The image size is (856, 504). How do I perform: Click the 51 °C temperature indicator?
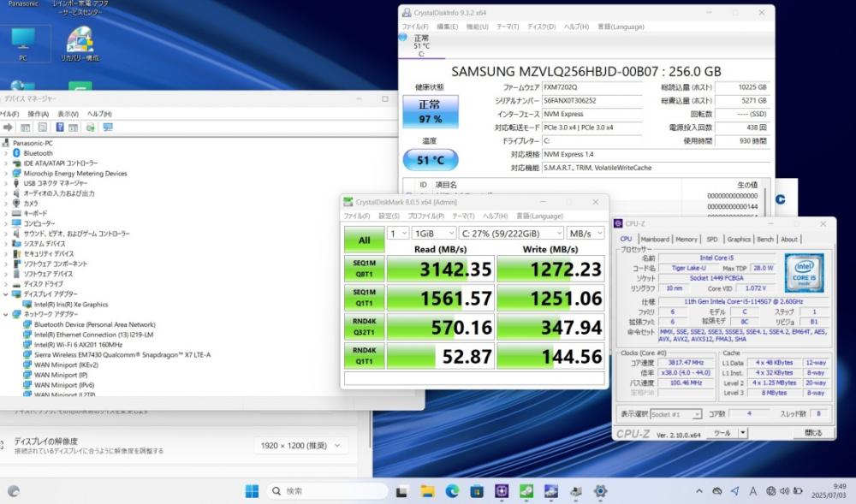point(431,160)
